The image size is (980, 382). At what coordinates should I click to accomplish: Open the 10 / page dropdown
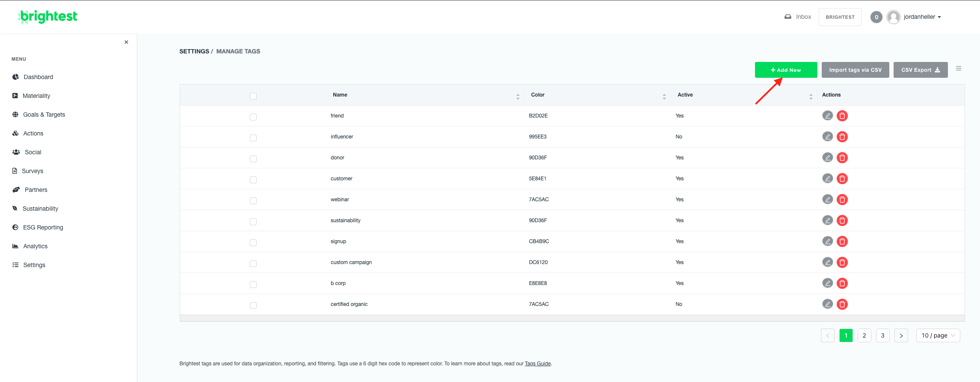938,335
